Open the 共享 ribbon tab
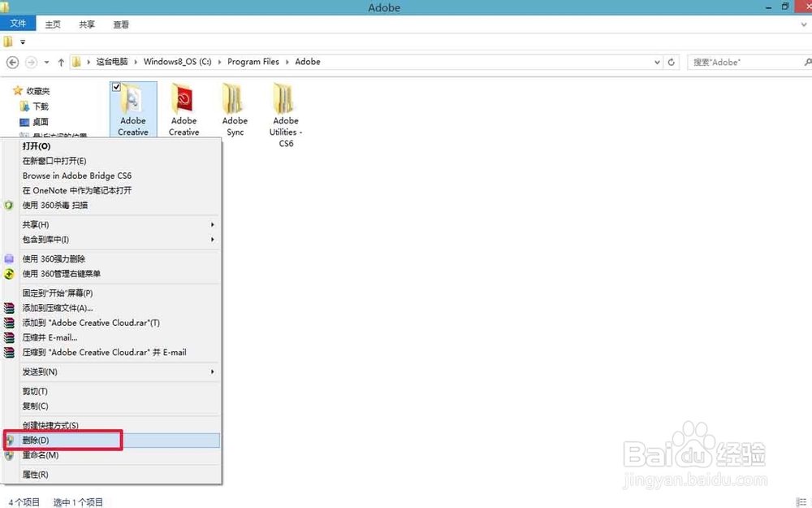Viewport: 812px width, 508px height. click(87, 24)
